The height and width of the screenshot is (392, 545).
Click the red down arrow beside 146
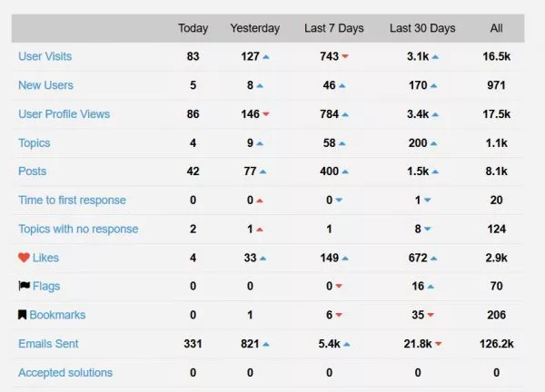266,114
